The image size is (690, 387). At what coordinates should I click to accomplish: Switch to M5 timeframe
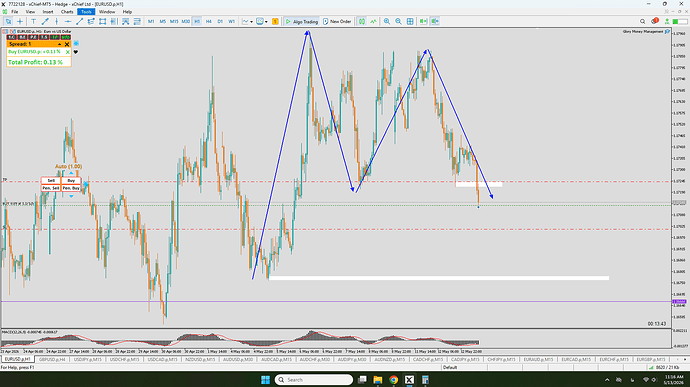162,21
